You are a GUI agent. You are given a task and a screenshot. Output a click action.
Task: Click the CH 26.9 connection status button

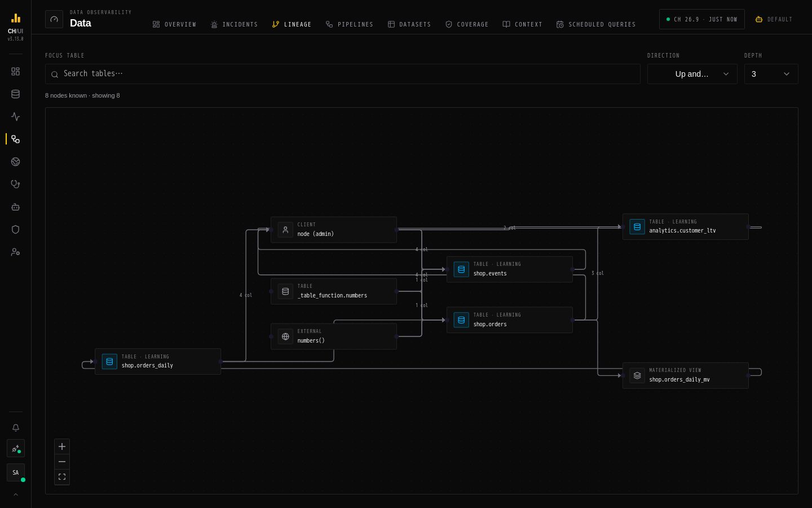point(702,19)
